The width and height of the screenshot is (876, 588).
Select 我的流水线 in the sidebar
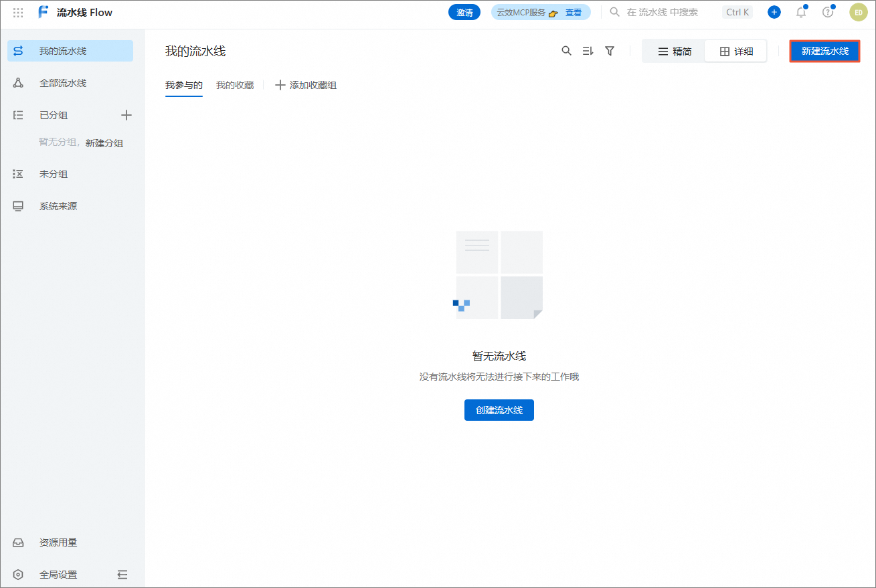[x=70, y=51]
